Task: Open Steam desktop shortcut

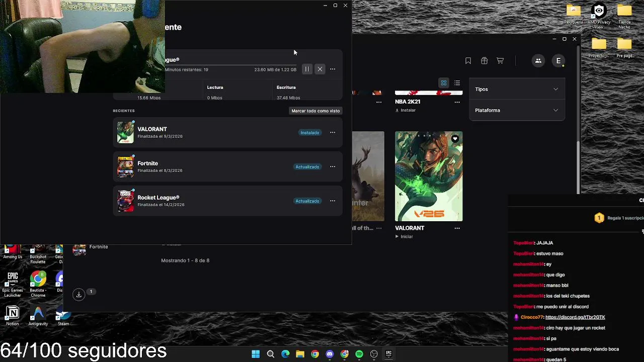Action: point(63,316)
